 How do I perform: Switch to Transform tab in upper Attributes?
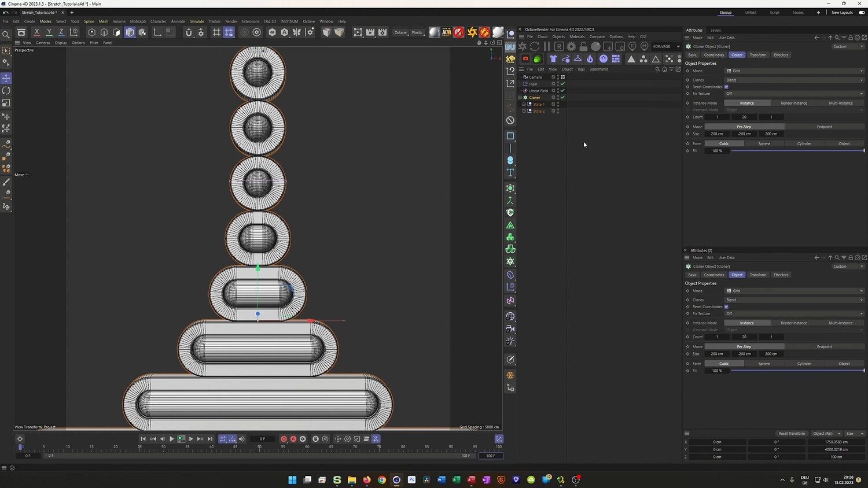click(x=757, y=55)
